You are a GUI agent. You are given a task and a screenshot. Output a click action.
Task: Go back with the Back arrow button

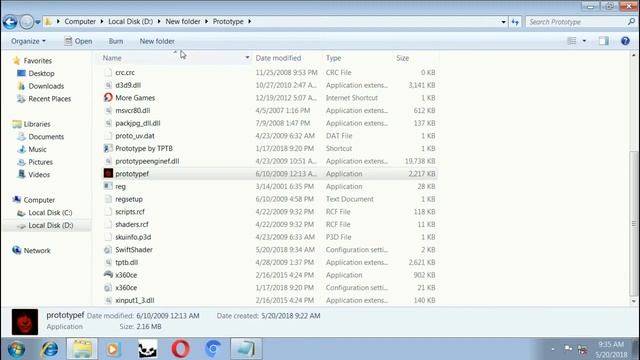pos(10,22)
